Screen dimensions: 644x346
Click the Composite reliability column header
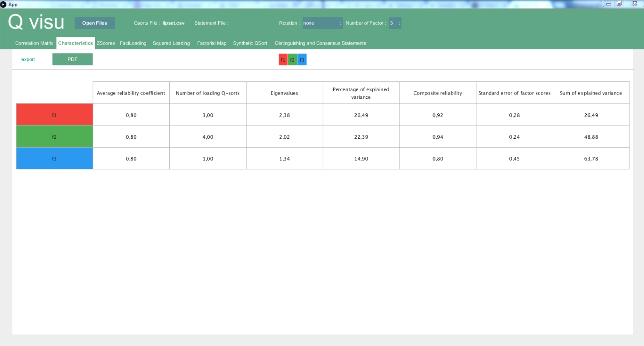[438, 93]
